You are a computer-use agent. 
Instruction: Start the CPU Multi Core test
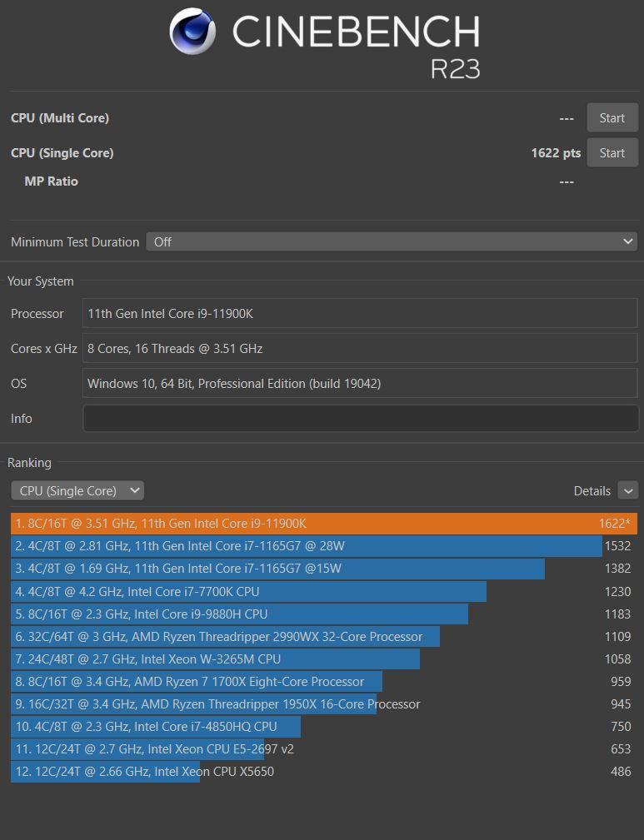click(612, 118)
